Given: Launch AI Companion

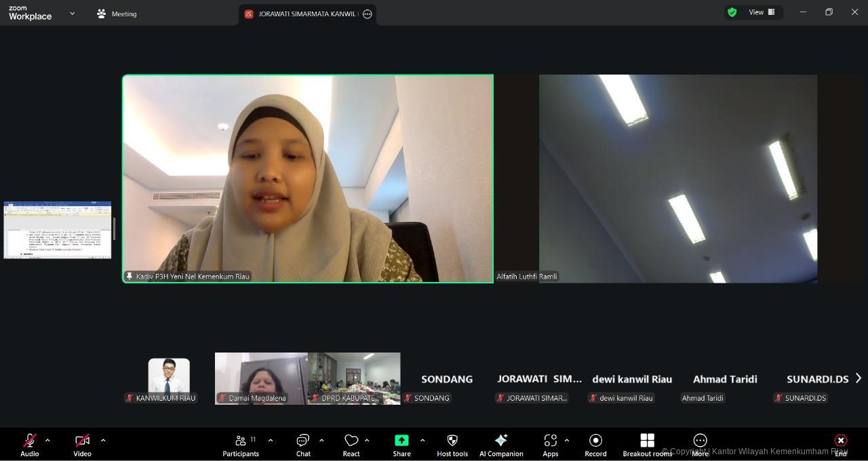Looking at the screenshot, I should pos(501,444).
